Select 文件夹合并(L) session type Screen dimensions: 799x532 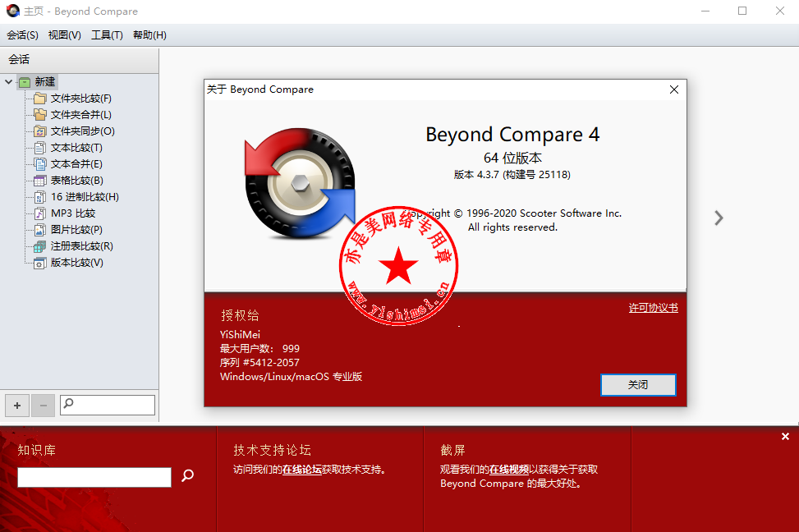click(x=81, y=115)
